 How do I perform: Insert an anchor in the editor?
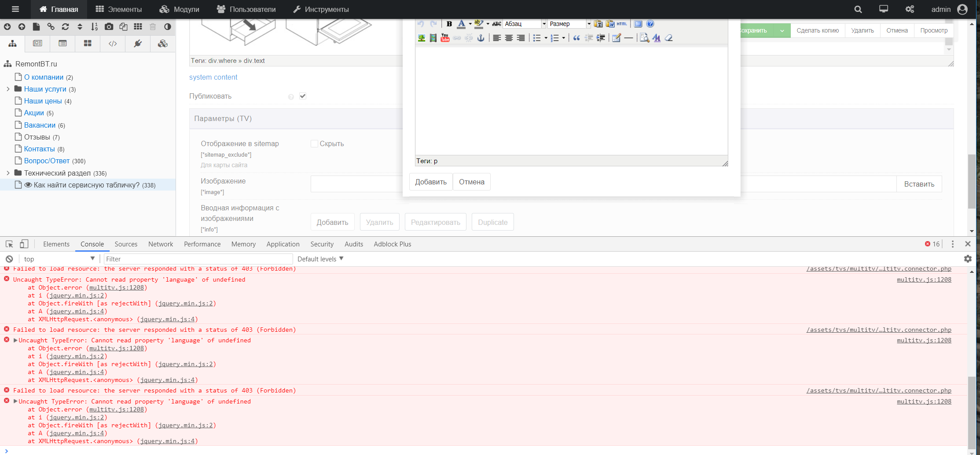(481, 38)
